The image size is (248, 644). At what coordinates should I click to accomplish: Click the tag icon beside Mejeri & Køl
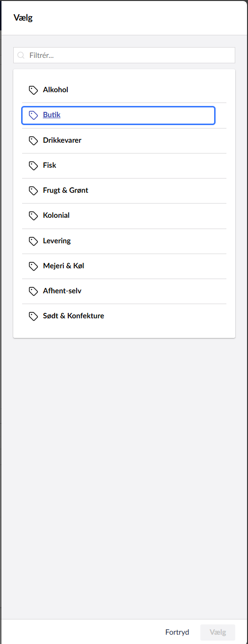point(33,266)
